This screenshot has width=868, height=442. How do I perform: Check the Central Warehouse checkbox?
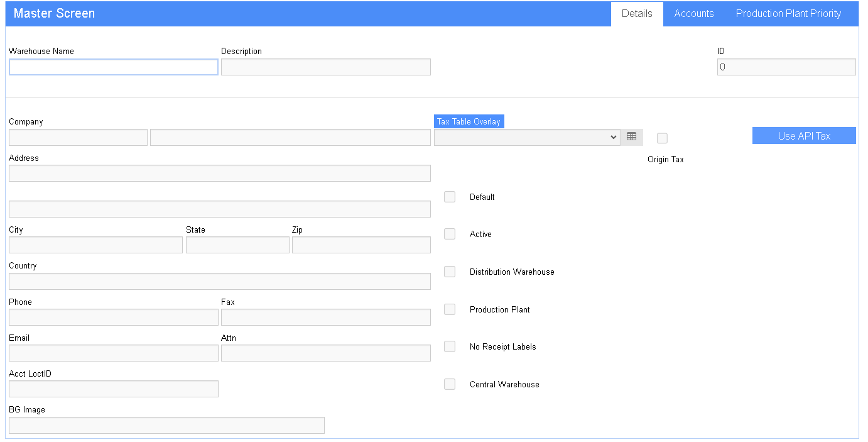(450, 384)
